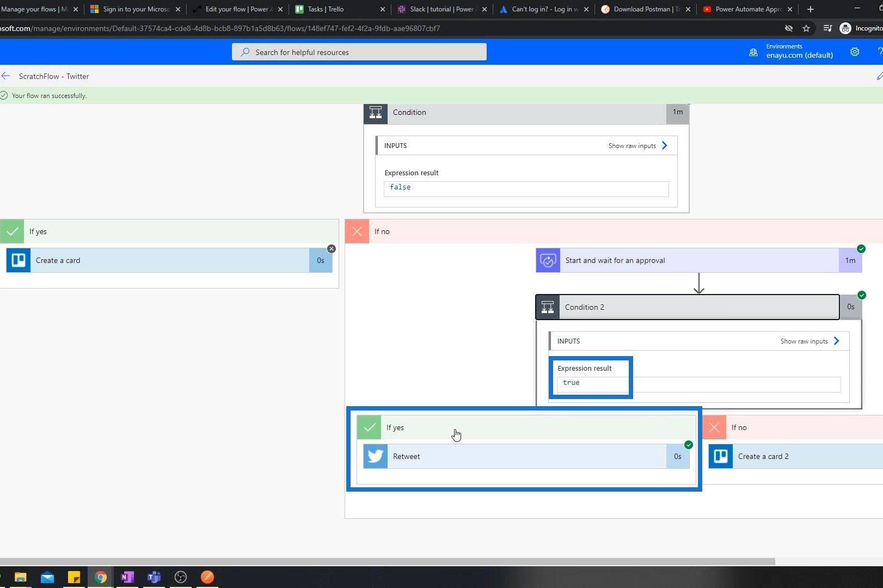Collapse the Condition 2 step header

[687, 307]
